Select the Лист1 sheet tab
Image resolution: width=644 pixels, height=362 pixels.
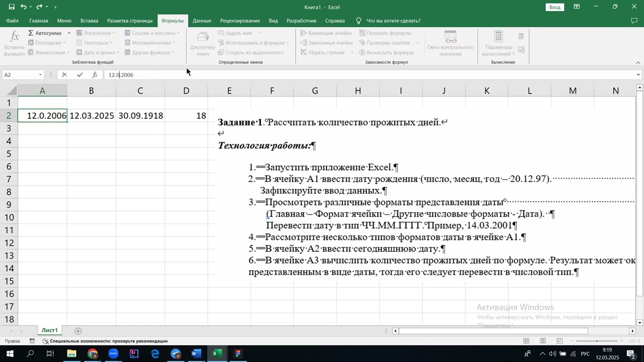pyautogui.click(x=50, y=330)
